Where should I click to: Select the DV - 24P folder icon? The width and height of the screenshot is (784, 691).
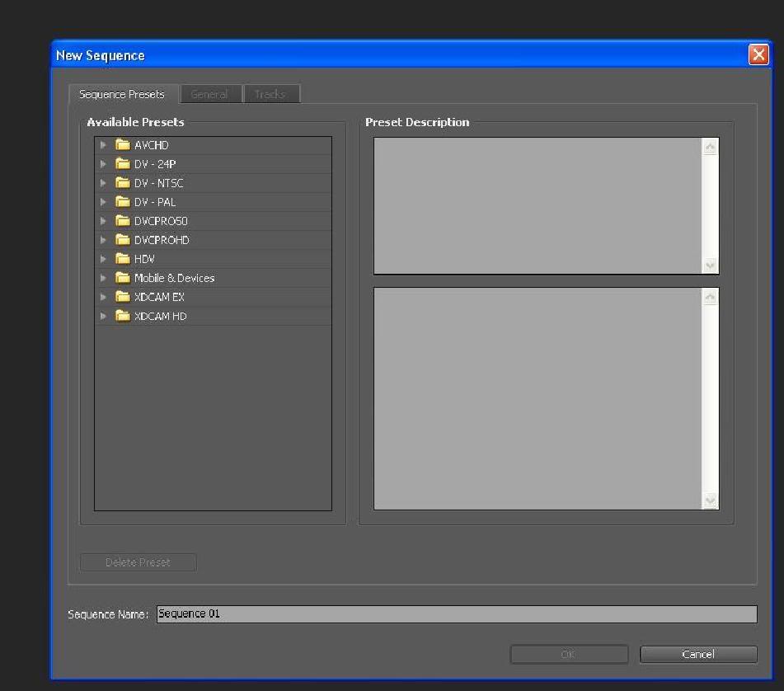point(122,163)
